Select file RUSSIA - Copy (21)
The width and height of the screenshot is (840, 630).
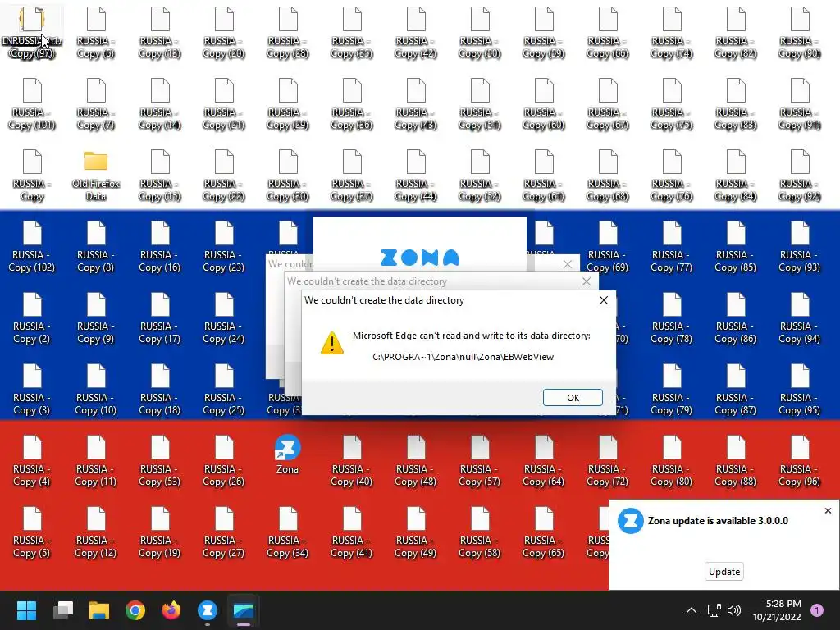(223, 104)
